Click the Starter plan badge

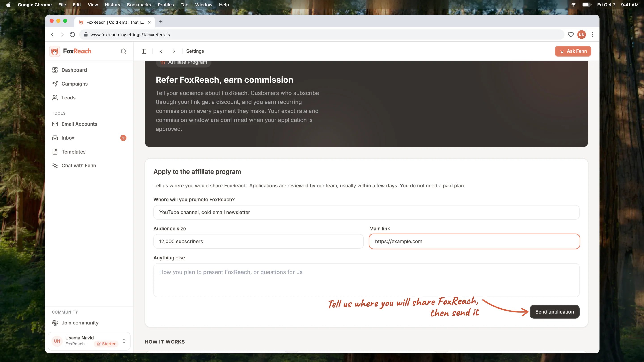(106, 344)
